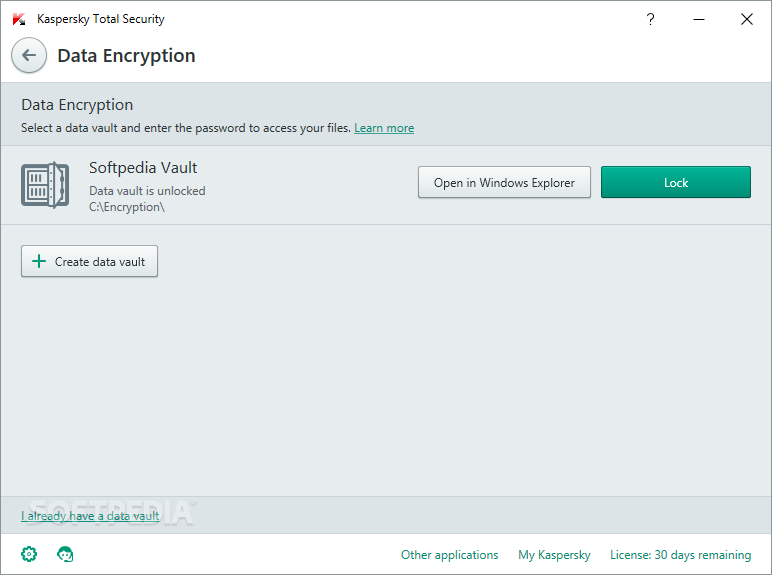772x575 pixels.
Task: Select the Softpedia Vault safe icon
Action: pyautogui.click(x=45, y=185)
